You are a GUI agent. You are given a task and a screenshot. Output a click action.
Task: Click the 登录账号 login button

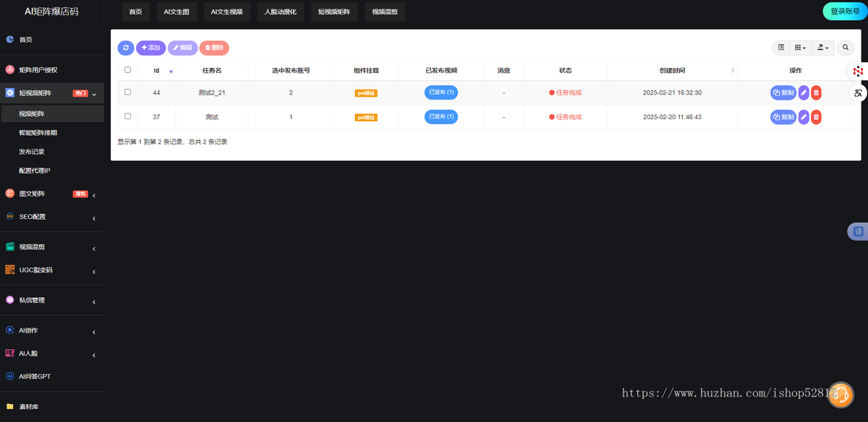845,12
